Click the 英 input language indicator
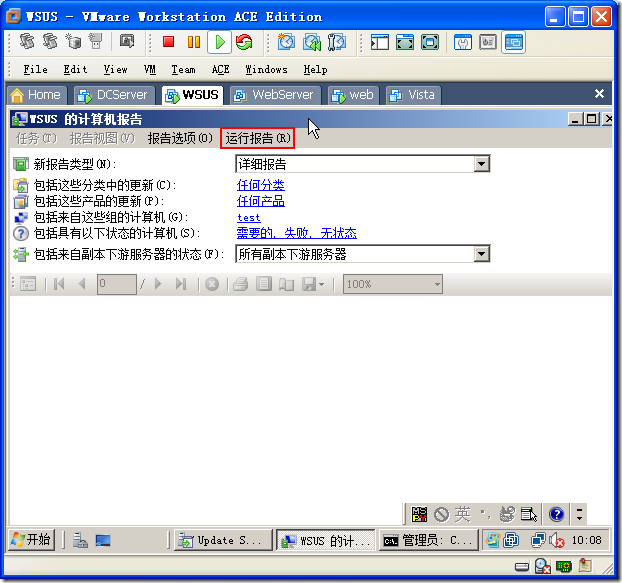The height and width of the screenshot is (583, 622). coord(463,514)
